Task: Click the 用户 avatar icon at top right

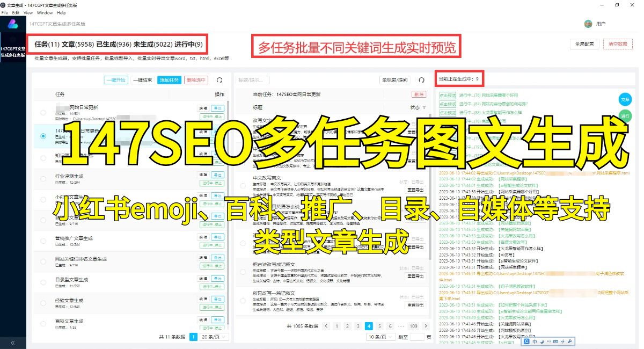Action: (588, 24)
